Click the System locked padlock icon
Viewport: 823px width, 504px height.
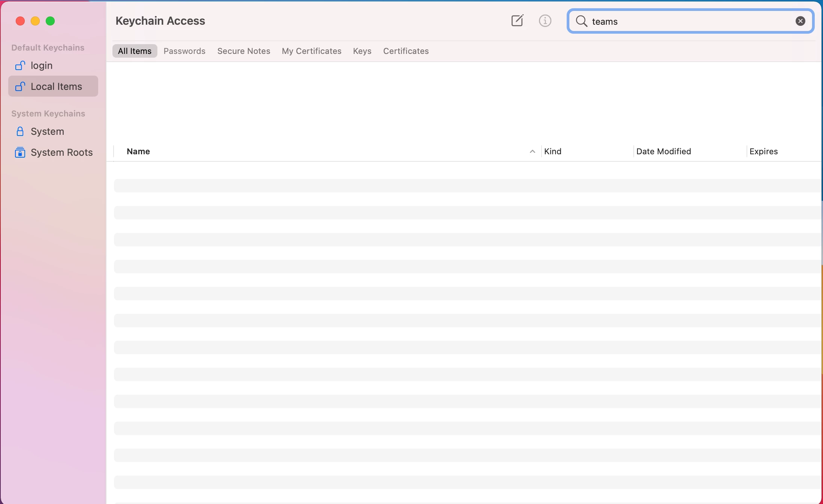click(20, 131)
